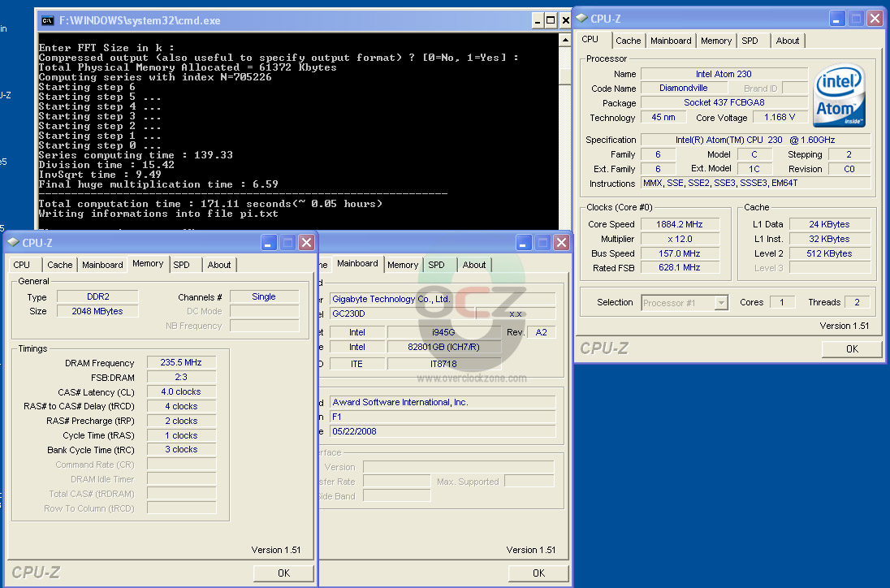
Task: Open Memory tab in Mainboard window
Action: click(403, 265)
